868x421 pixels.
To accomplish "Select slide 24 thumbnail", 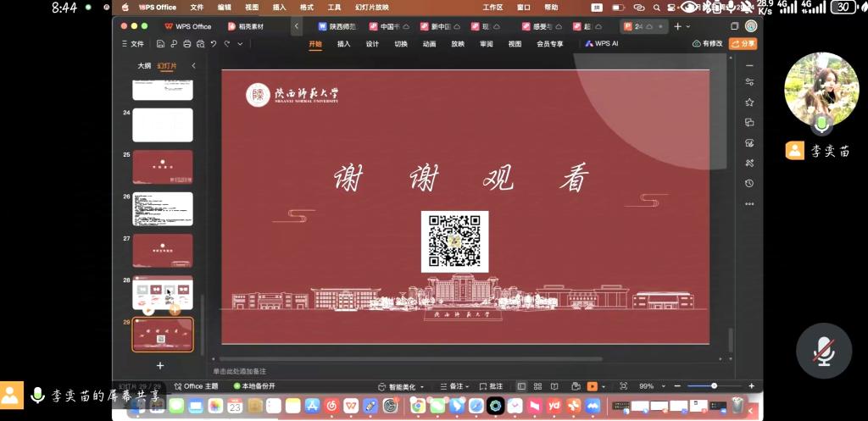I will click(x=163, y=125).
